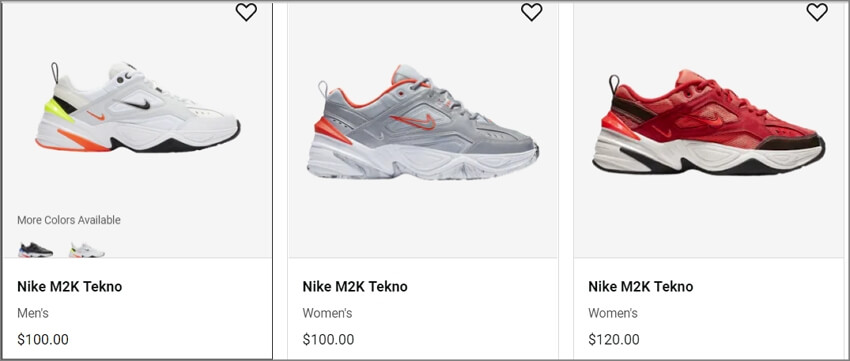Click the Men's category text
850x361 pixels.
click(33, 313)
